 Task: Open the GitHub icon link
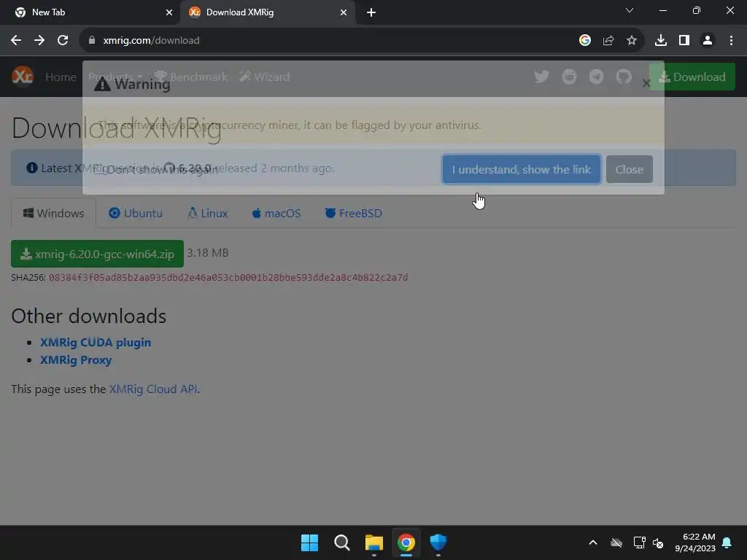pyautogui.click(x=624, y=77)
